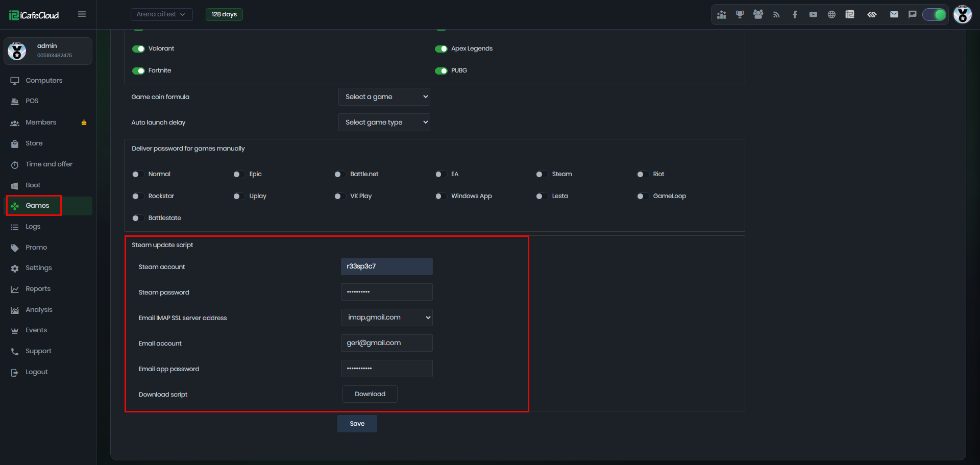
Task: Click the Steam password field
Action: [x=387, y=292]
